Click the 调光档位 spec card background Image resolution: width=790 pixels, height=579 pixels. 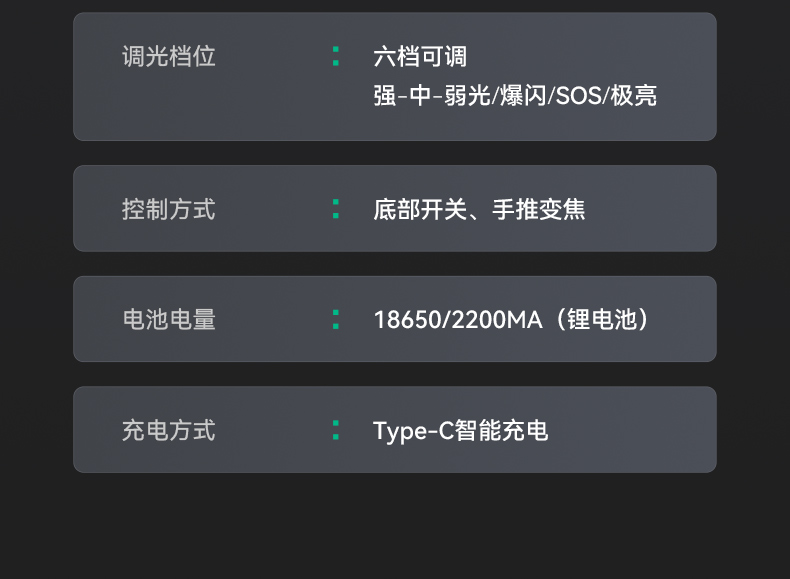[x=394, y=77]
